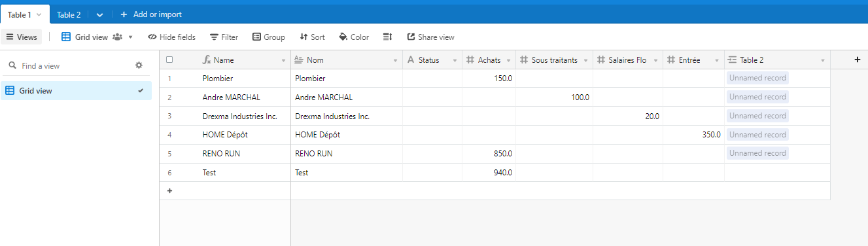This screenshot has height=246, width=868.
Task: Select Grid view in the sidebar
Action: pos(76,91)
